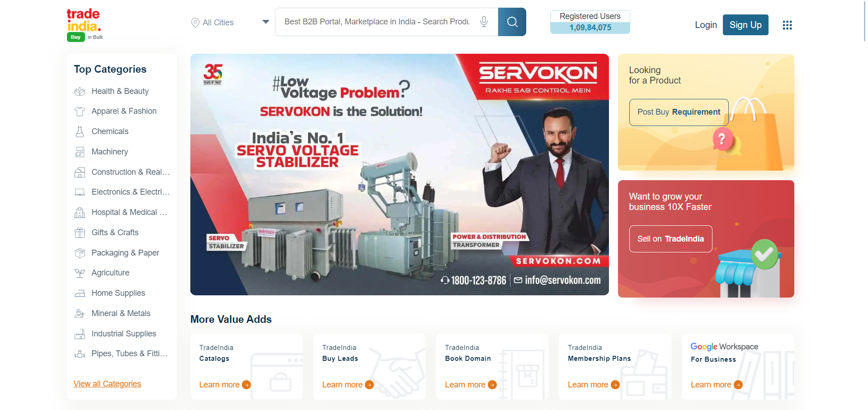This screenshot has width=868, height=410.
Task: Open the Gifts & Crafts category
Action: (x=115, y=233)
